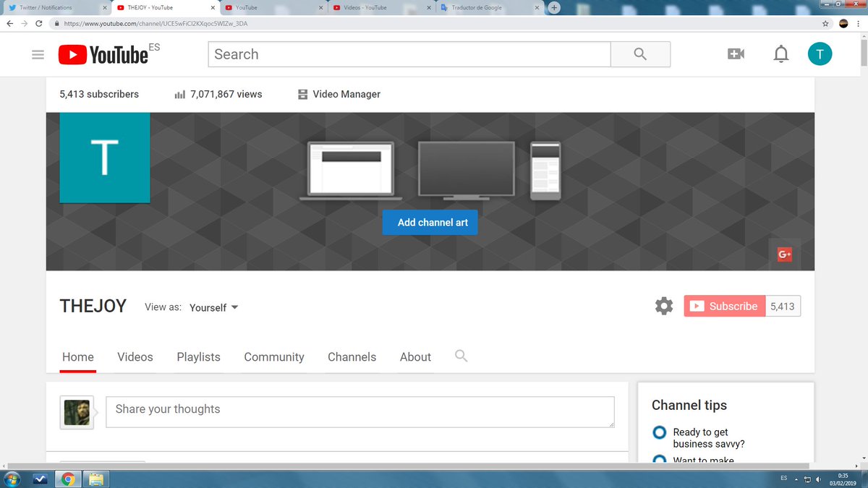Viewport: 868px width, 488px height.
Task: Click Share your thoughts text box
Action: coord(360,412)
